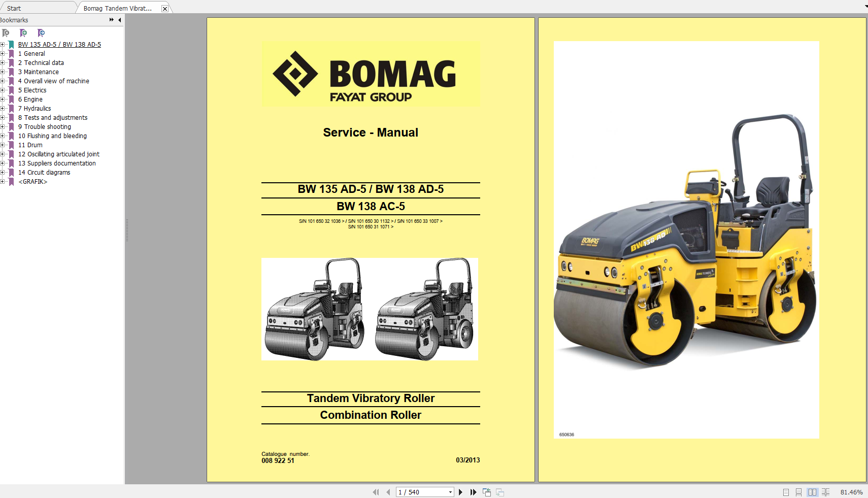Select the Bomag Tandem Vibrat... document tab
The height and width of the screenshot is (498, 868).
(x=118, y=8)
